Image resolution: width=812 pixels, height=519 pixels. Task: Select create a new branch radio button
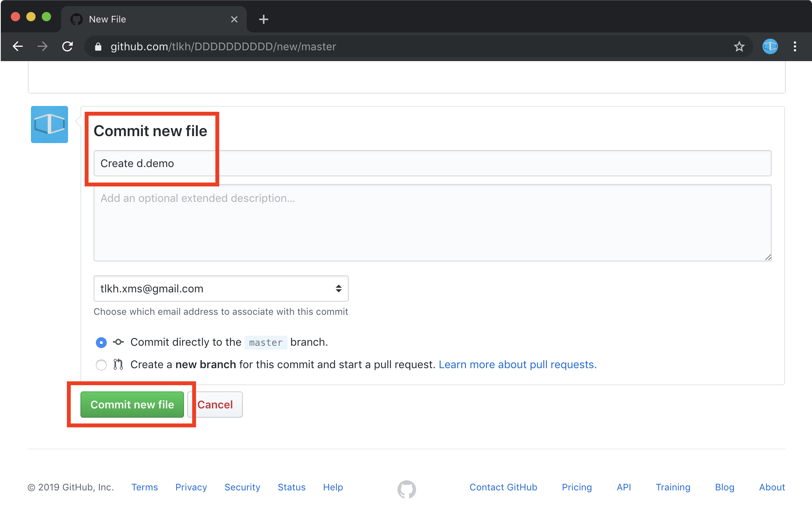[x=101, y=365]
